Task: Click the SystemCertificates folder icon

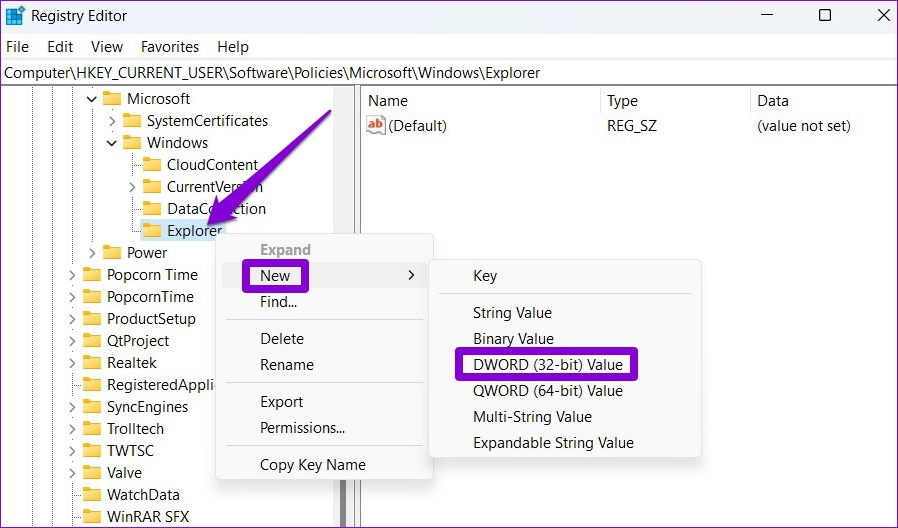Action: [132, 121]
